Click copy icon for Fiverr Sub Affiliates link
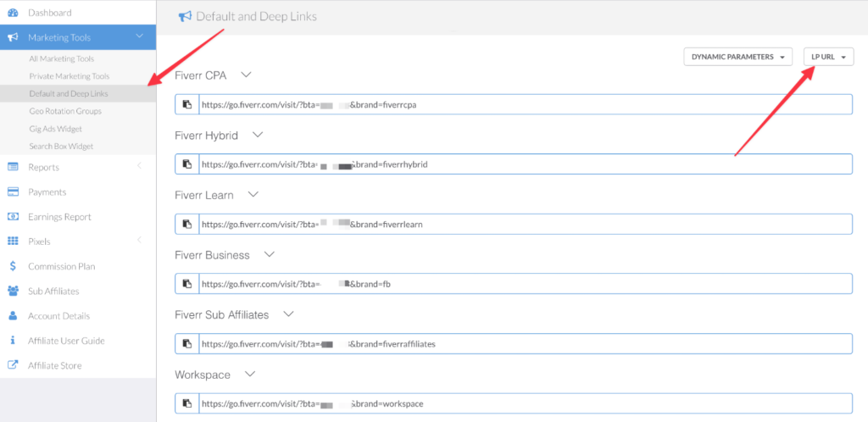868x422 pixels. (x=186, y=344)
